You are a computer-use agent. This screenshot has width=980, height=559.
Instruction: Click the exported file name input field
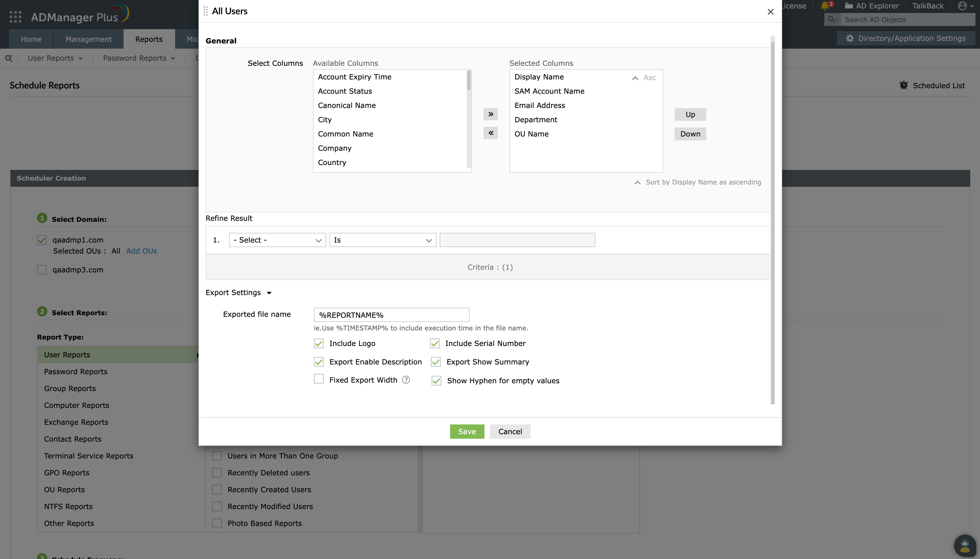click(391, 315)
